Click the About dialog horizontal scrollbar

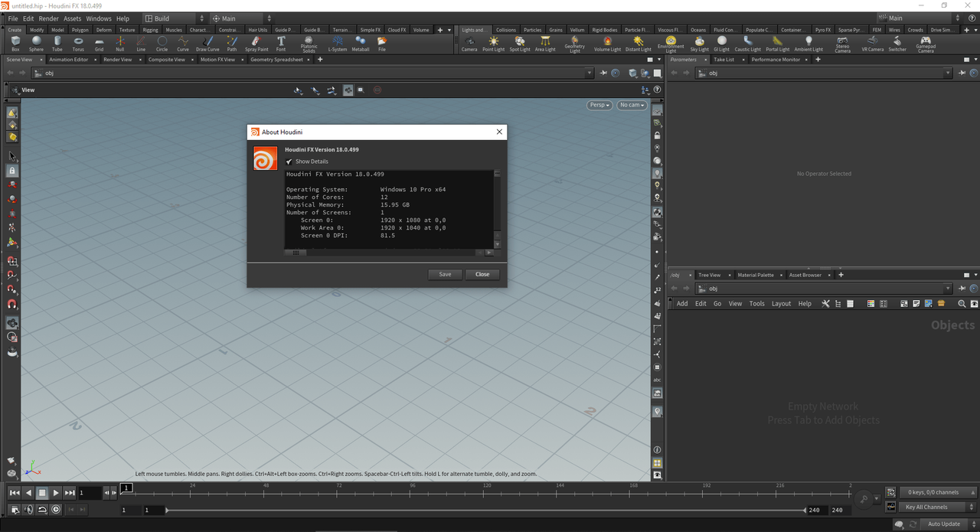390,252
